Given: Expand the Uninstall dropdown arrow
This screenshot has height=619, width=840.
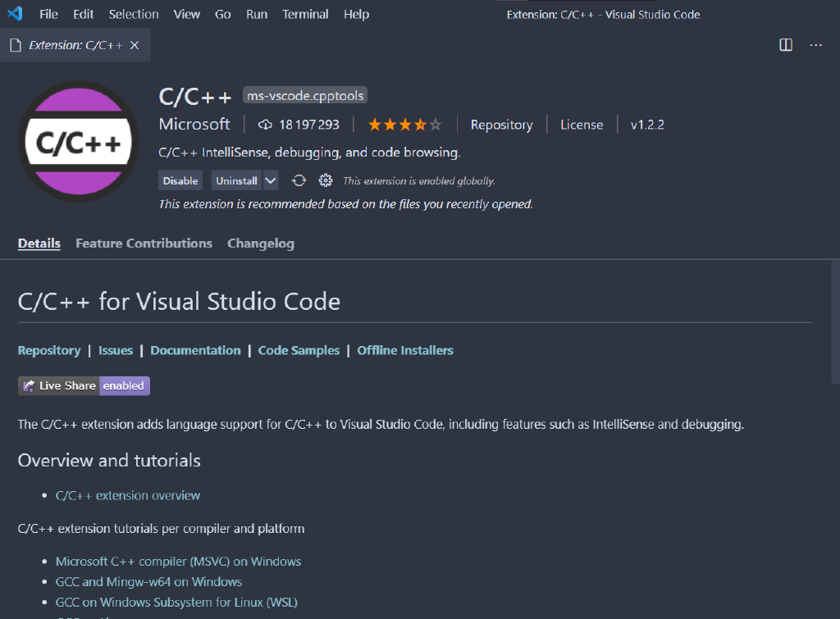Looking at the screenshot, I should [x=272, y=180].
